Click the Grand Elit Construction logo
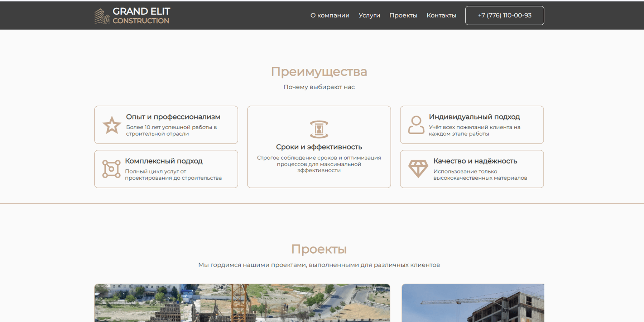Viewport: 644px width, 322px height. 132,16
